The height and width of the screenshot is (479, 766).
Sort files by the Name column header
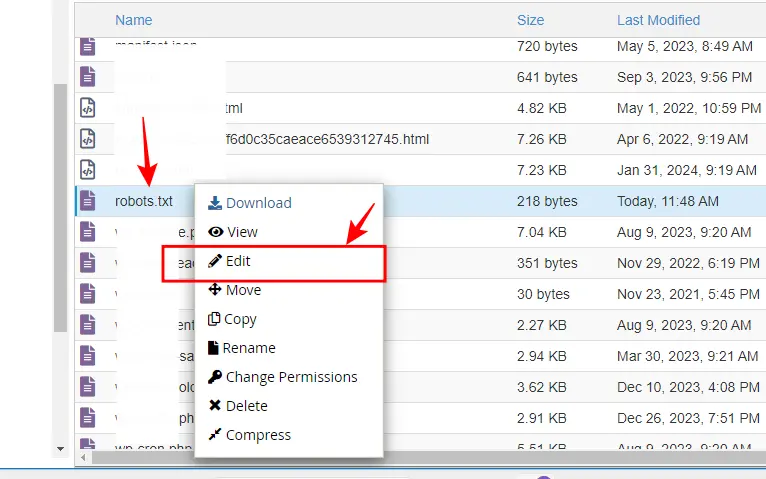[x=133, y=20]
